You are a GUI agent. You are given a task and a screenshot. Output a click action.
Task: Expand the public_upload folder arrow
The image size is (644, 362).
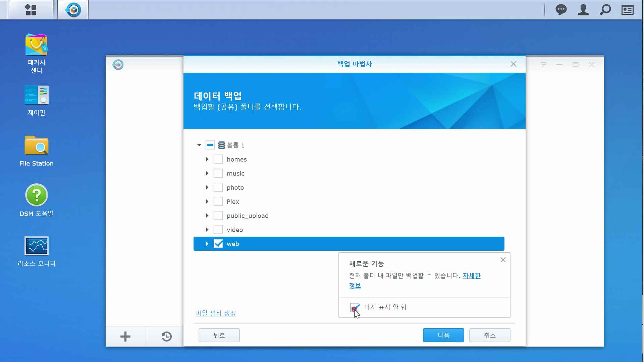[x=207, y=216]
